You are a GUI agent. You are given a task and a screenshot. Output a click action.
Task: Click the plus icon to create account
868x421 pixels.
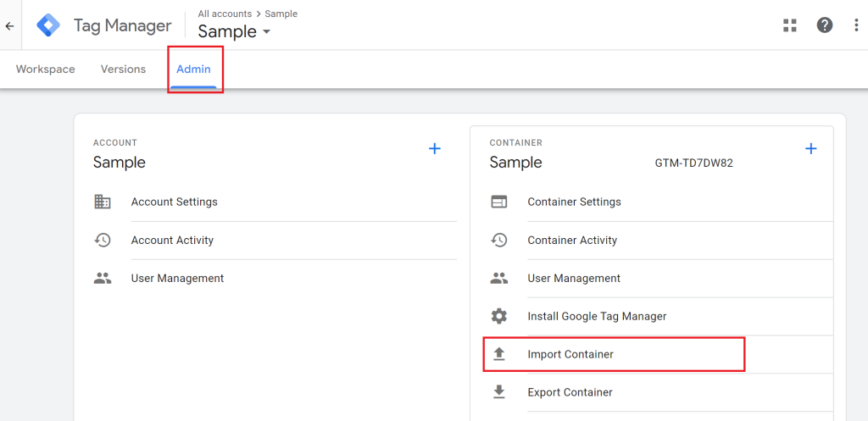click(435, 148)
